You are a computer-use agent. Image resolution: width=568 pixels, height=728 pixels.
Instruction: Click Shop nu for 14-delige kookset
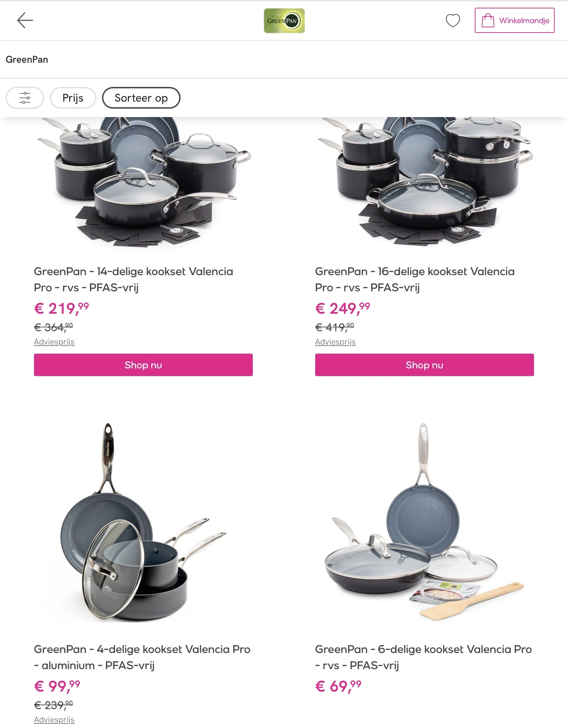[x=143, y=365]
